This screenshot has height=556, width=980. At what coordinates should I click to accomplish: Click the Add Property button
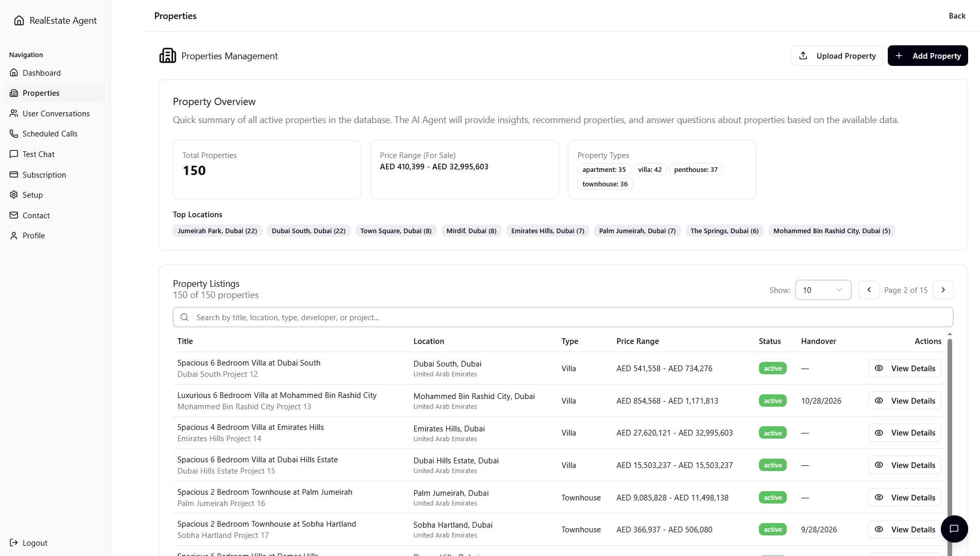(x=927, y=56)
